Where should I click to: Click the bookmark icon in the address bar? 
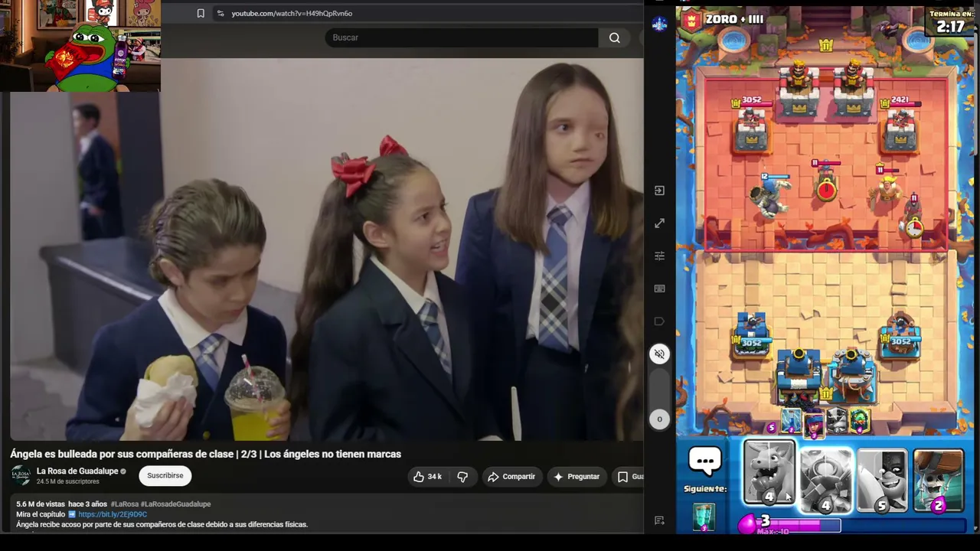click(201, 13)
